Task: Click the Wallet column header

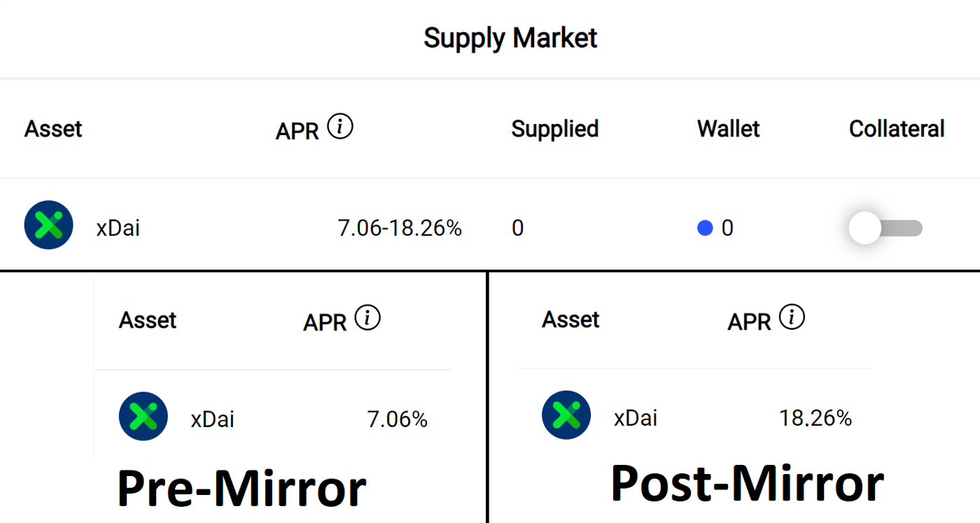Action: tap(728, 129)
